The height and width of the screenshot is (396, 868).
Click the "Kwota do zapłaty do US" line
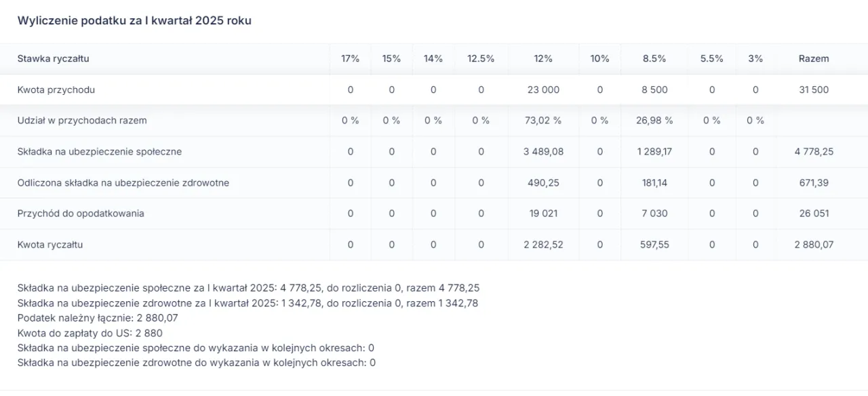(x=90, y=333)
